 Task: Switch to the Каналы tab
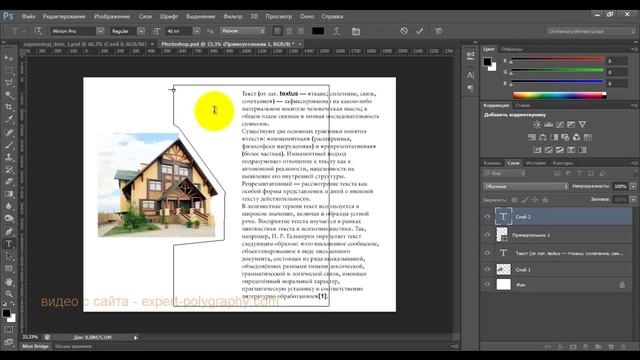pyautogui.click(x=492, y=163)
